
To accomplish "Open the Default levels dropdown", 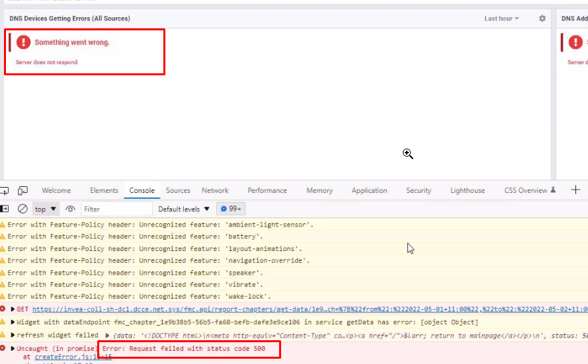I will point(184,209).
